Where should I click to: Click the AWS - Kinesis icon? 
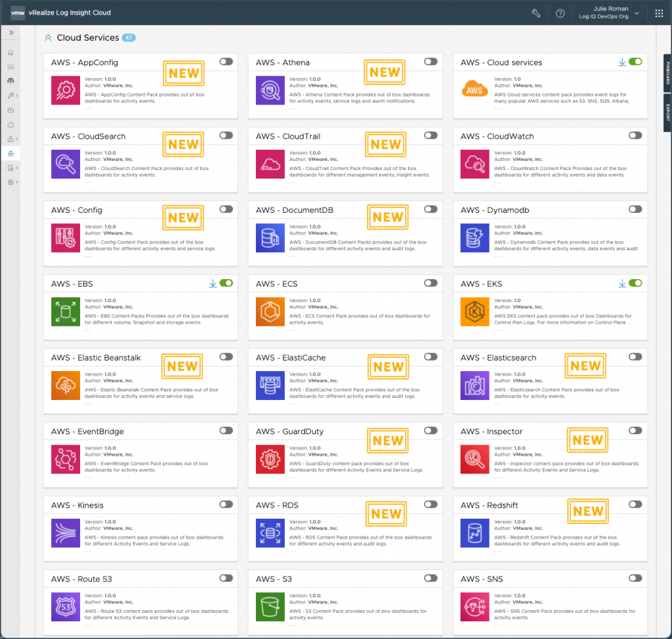66,533
